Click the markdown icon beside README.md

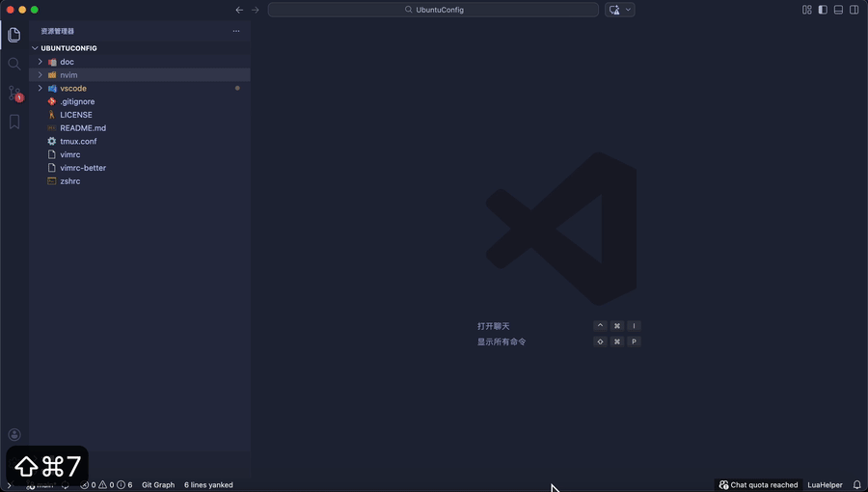point(52,128)
